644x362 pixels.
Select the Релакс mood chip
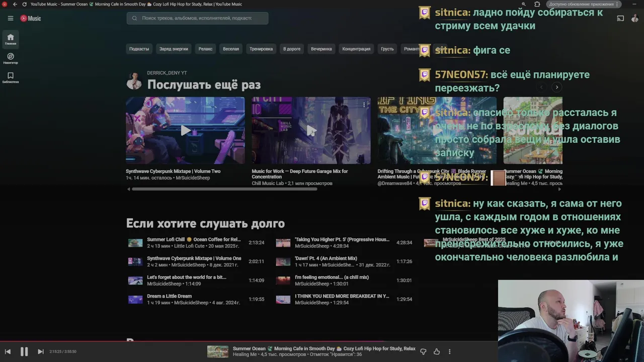coord(205,49)
